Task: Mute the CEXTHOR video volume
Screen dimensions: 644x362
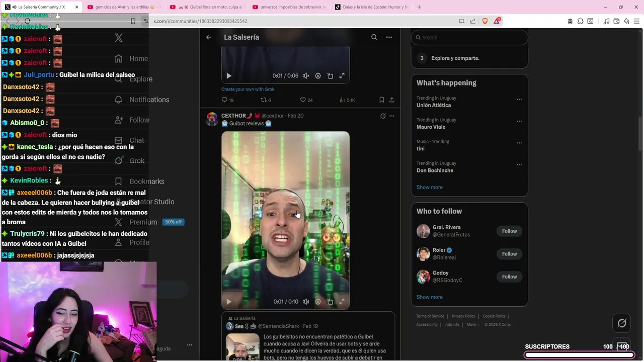Action: pyautogui.click(x=306, y=302)
